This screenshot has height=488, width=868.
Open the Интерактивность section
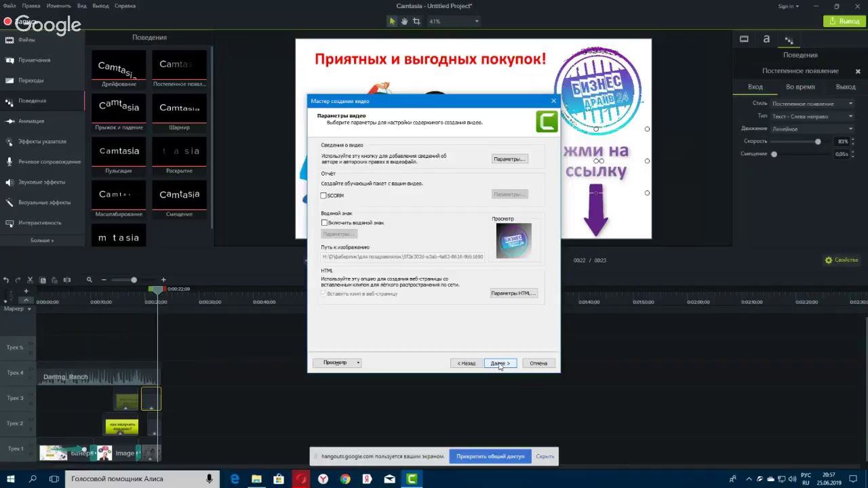tap(42, 223)
